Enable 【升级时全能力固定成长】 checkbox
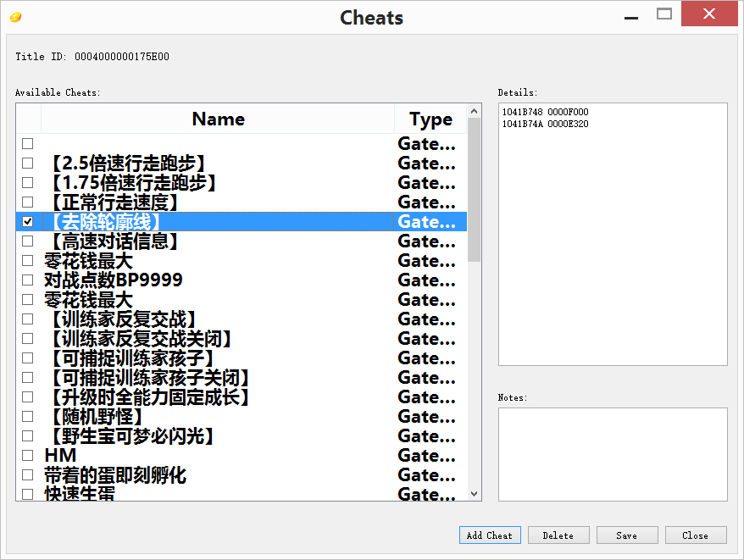Viewport: 744px width, 560px height. (x=27, y=396)
